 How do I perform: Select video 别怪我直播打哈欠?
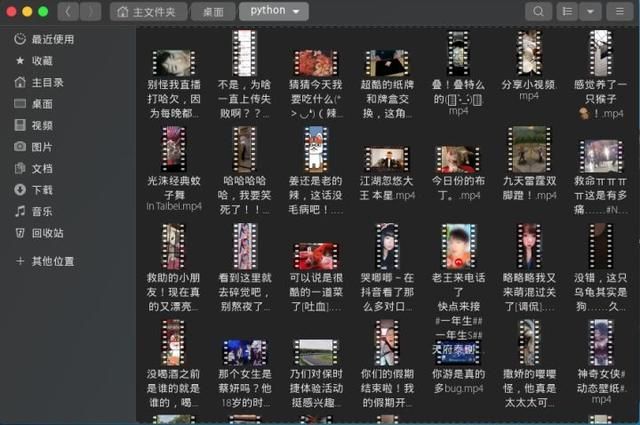tap(173, 84)
